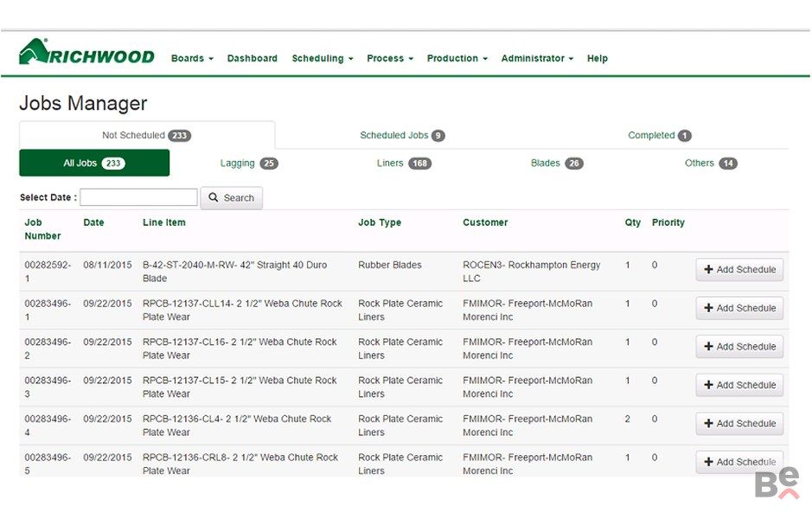Image resolution: width=812 pixels, height=519 pixels.
Task: Add Schedule for job 00282592-1
Action: coord(739,270)
